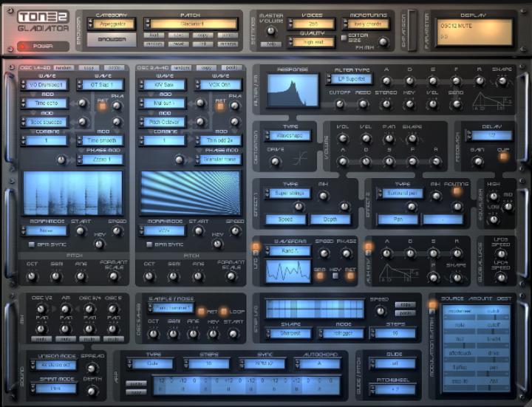Open the Effect 1 Super strings selector
The height and width of the screenshot is (407, 532).
[x=287, y=194]
